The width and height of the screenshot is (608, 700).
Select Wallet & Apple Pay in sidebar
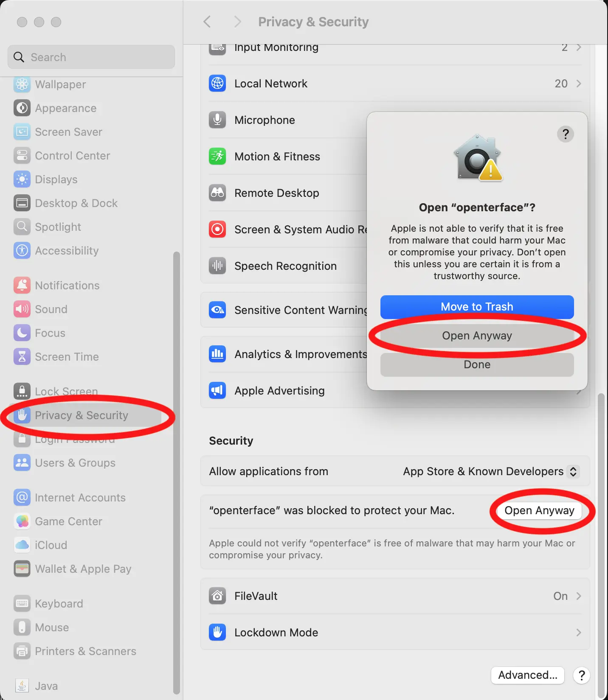point(83,569)
